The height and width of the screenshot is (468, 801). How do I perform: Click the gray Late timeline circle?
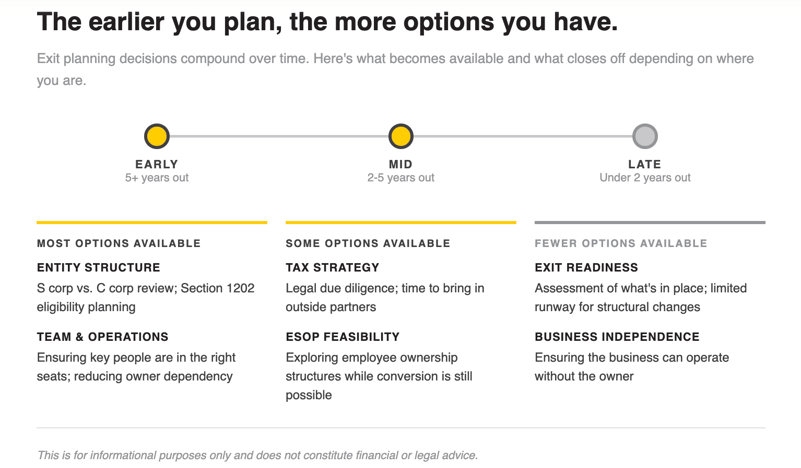point(645,136)
